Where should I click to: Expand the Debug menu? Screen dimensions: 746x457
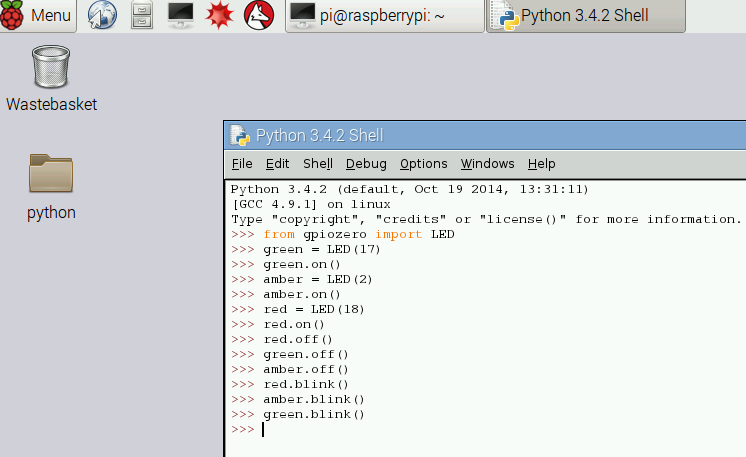coord(366,164)
